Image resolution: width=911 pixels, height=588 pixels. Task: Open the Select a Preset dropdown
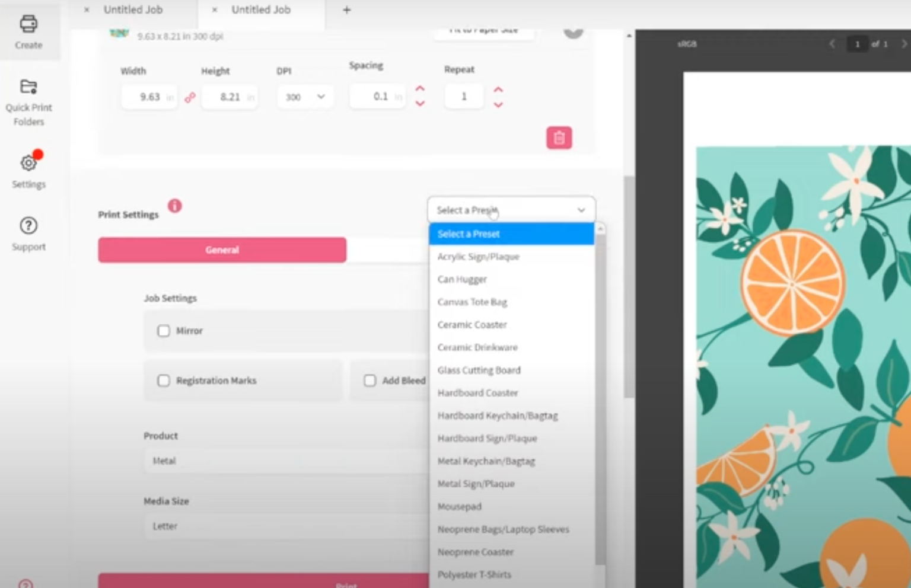511,210
